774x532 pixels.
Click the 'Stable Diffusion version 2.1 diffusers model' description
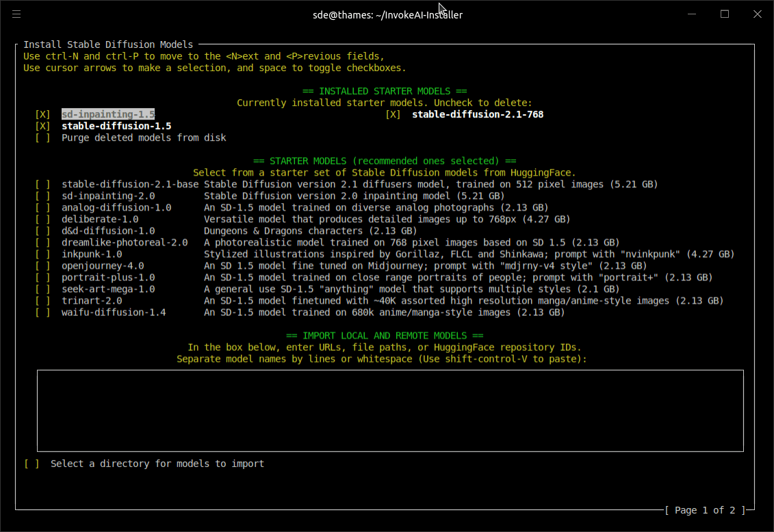click(x=431, y=185)
